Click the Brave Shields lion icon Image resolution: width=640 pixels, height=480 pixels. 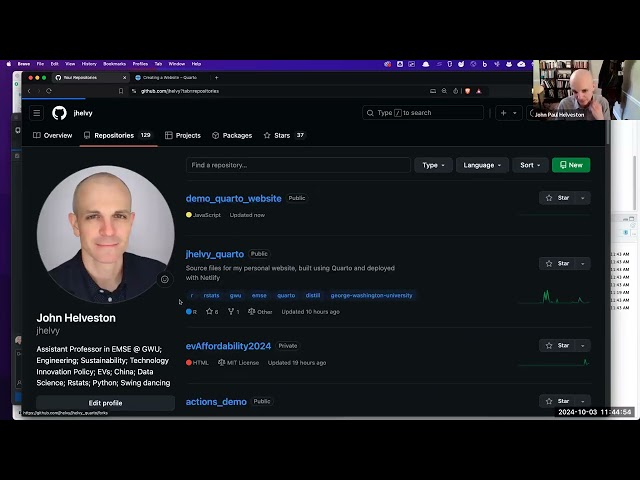tap(467, 91)
